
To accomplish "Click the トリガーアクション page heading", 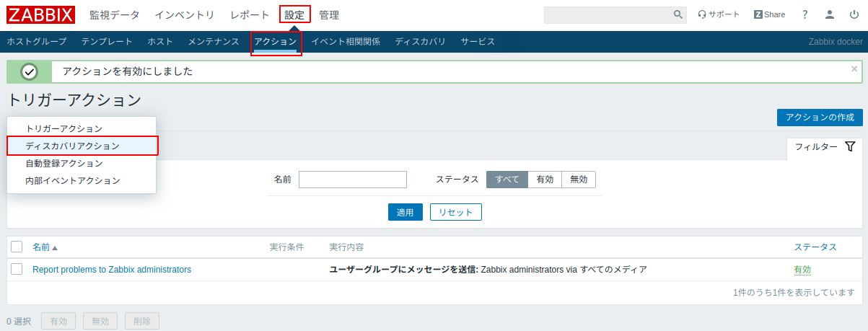I will click(x=74, y=100).
